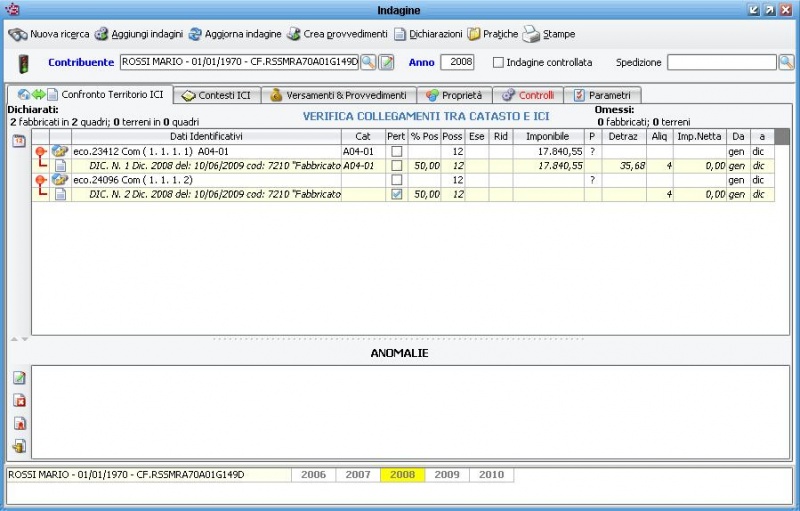Screen dimensions: 800x511
Task: Click the Anno input field
Action: (x=457, y=62)
